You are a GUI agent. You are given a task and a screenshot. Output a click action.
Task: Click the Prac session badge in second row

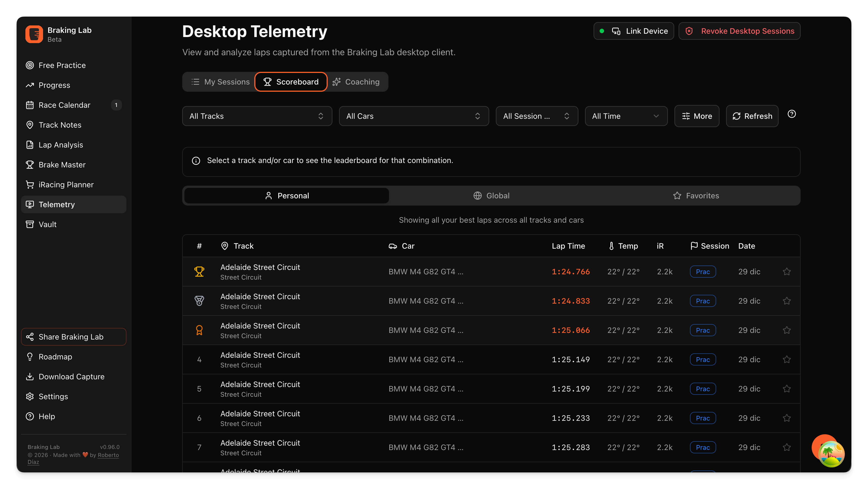pos(703,301)
